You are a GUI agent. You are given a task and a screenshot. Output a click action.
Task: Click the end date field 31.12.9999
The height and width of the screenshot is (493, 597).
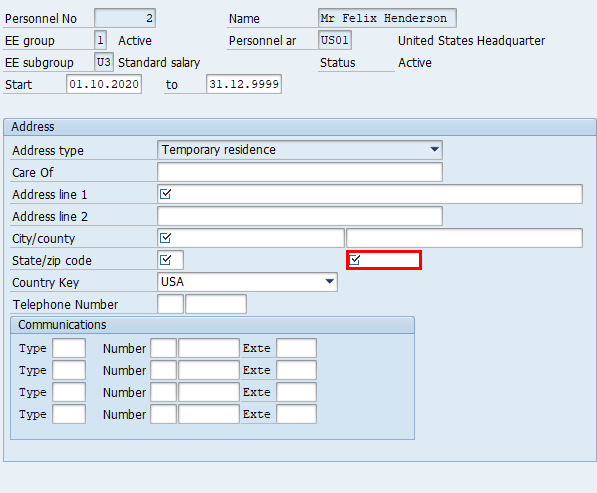click(x=244, y=84)
